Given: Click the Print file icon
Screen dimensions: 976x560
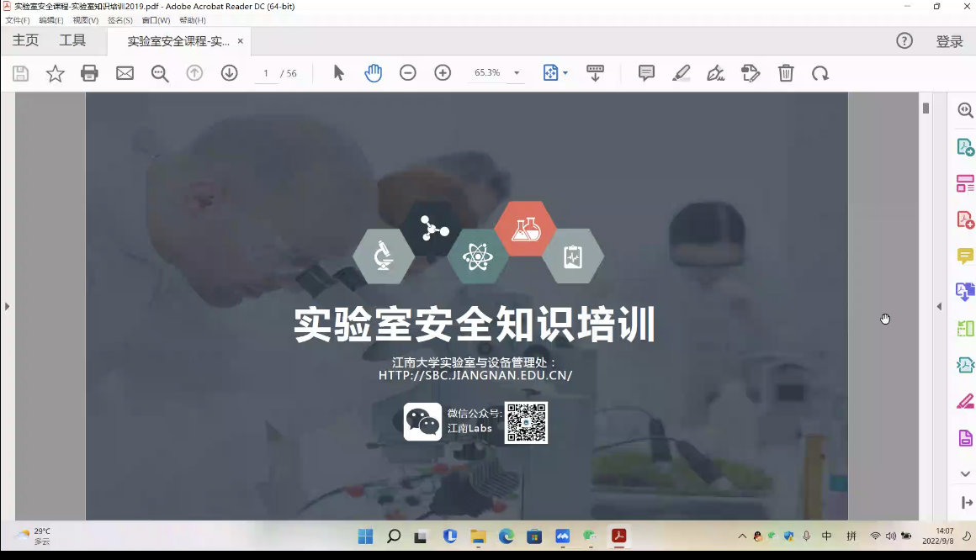Looking at the screenshot, I should point(90,73).
